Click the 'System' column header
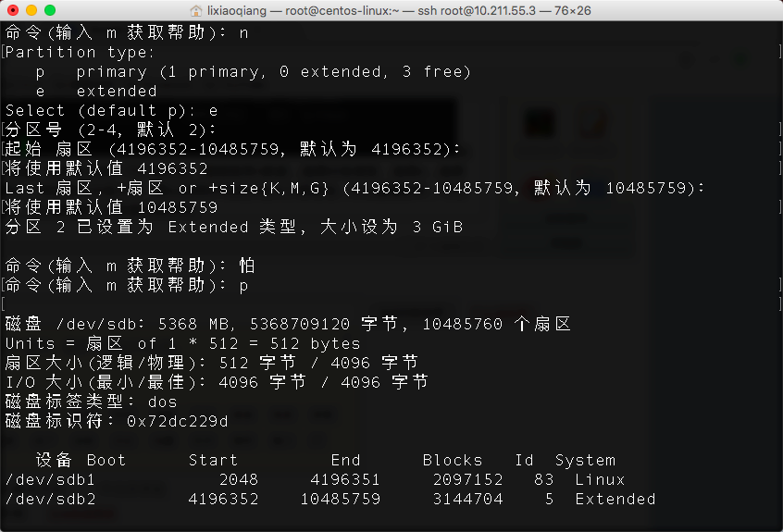The height and width of the screenshot is (532, 783). [585, 461]
